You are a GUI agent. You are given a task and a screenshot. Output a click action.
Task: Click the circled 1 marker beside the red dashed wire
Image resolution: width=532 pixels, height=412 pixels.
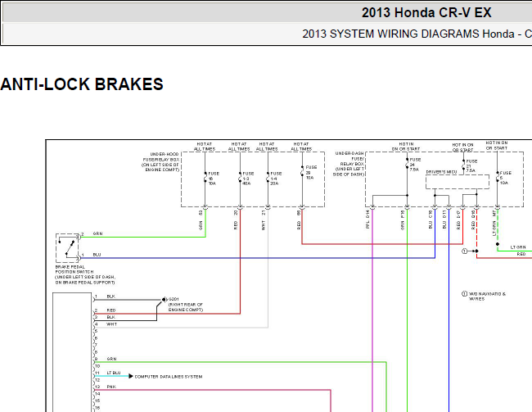coord(465,251)
